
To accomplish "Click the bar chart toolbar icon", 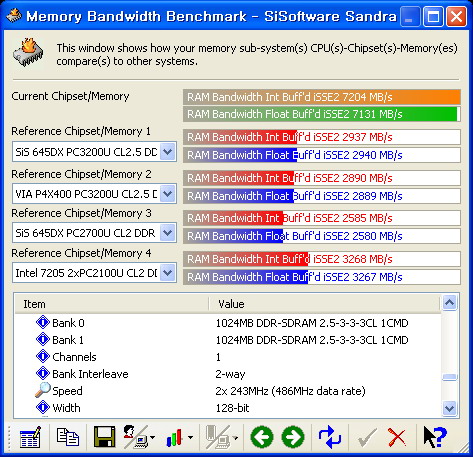I will 175,437.
